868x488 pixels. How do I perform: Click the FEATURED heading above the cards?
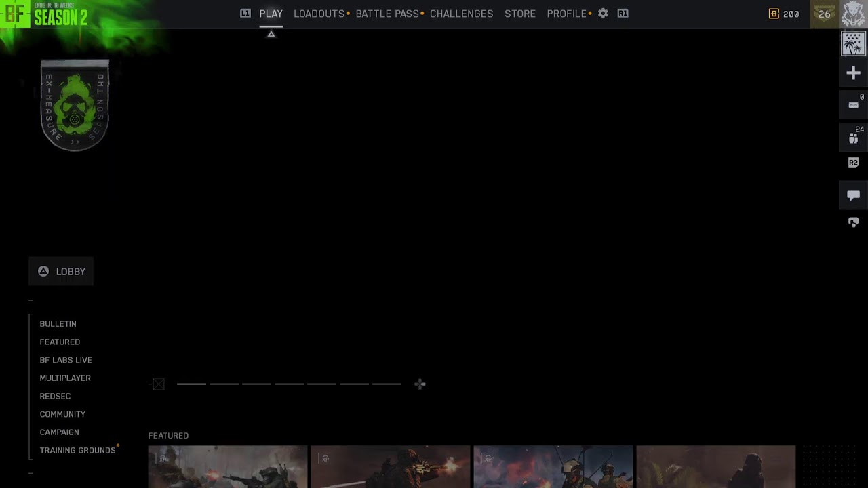click(168, 436)
